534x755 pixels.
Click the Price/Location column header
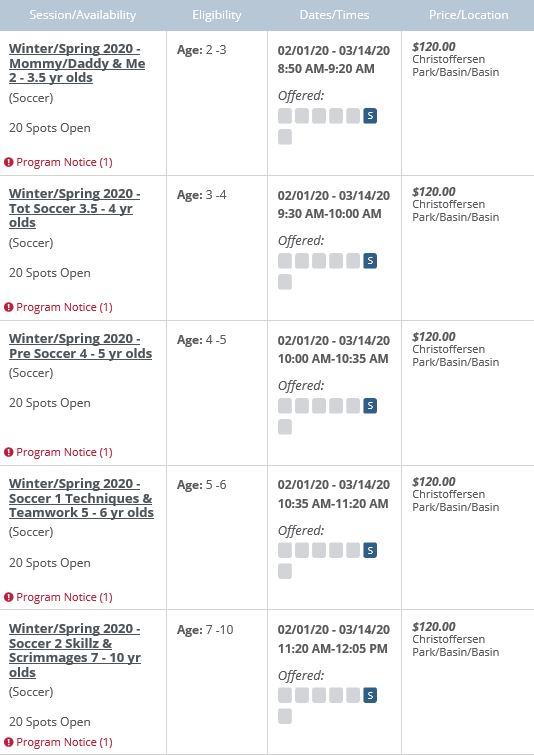click(468, 15)
